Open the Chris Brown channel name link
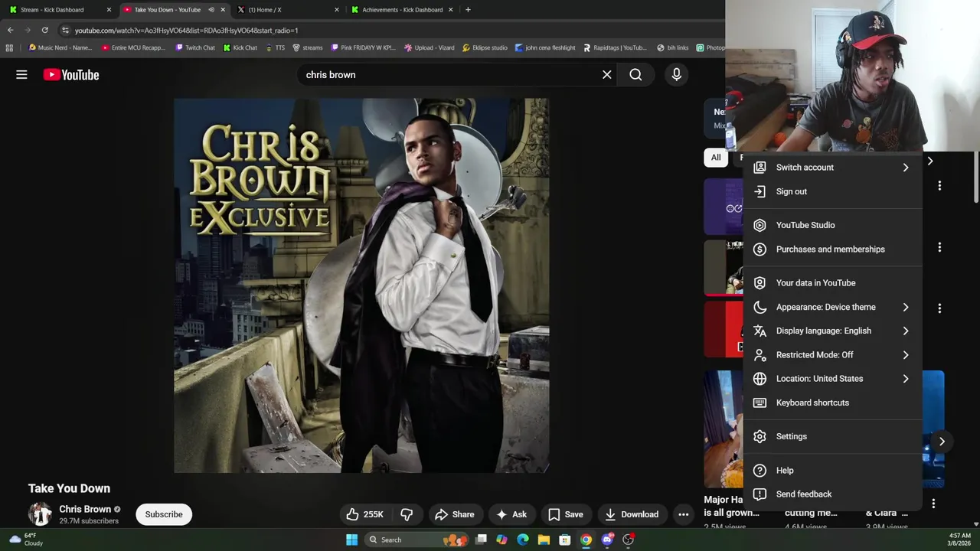Screen dimensions: 980x551 [x=85, y=509]
